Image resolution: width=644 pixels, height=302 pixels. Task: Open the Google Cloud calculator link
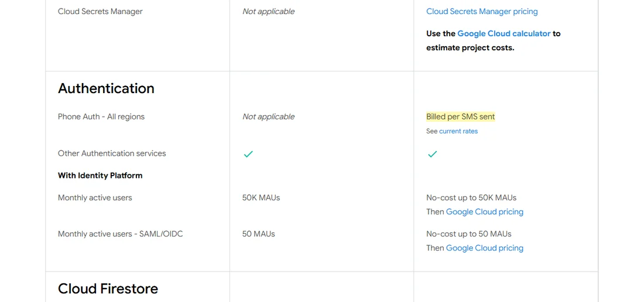503,33
